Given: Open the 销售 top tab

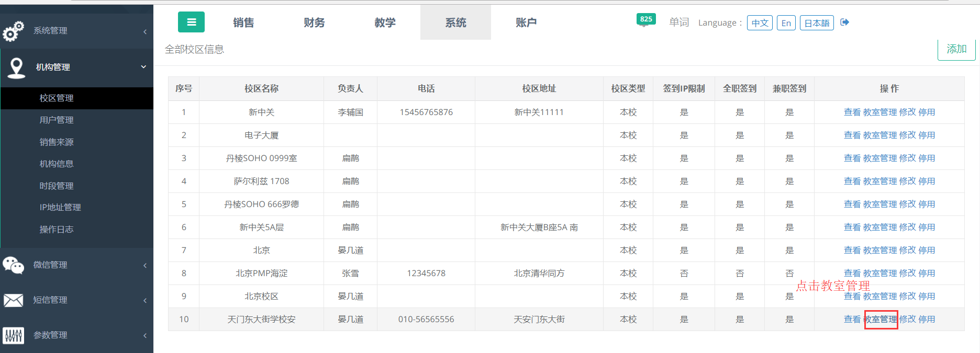Looking at the screenshot, I should tap(243, 22).
